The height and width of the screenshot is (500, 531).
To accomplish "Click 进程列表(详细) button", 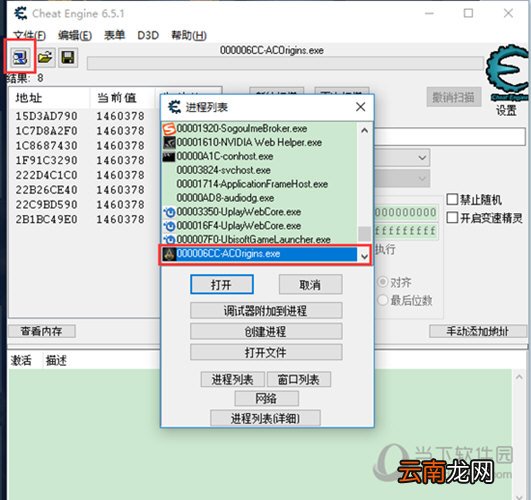I will [x=265, y=418].
